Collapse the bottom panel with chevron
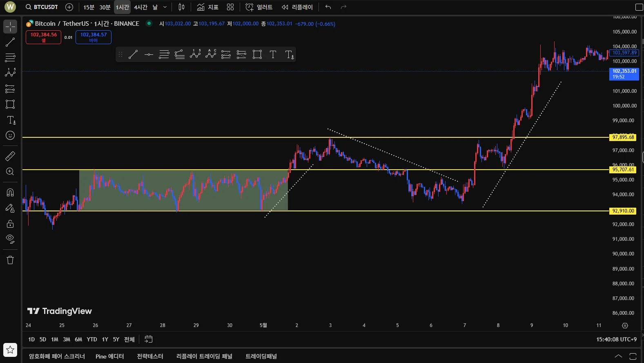Viewport: 644px width, 363px height. tap(618, 356)
